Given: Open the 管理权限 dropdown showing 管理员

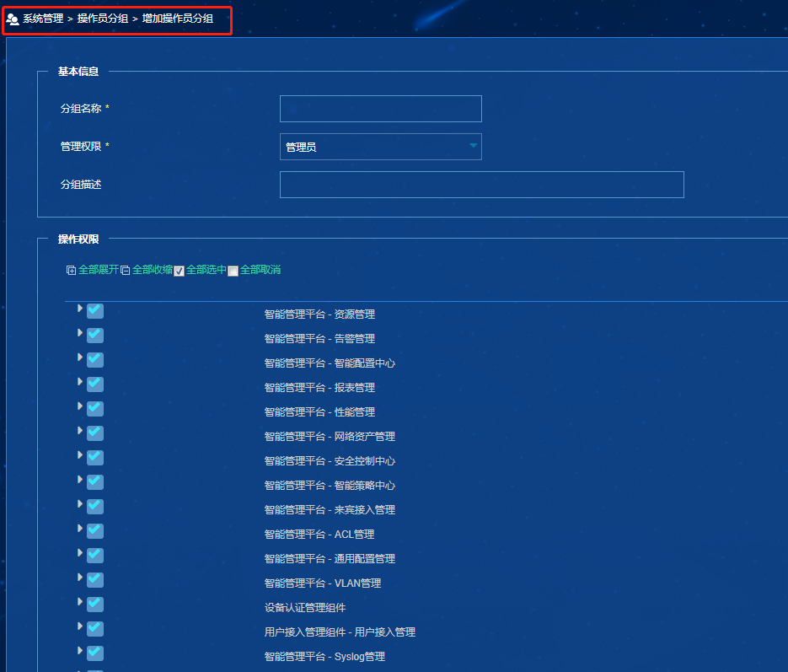Looking at the screenshot, I should point(380,147).
